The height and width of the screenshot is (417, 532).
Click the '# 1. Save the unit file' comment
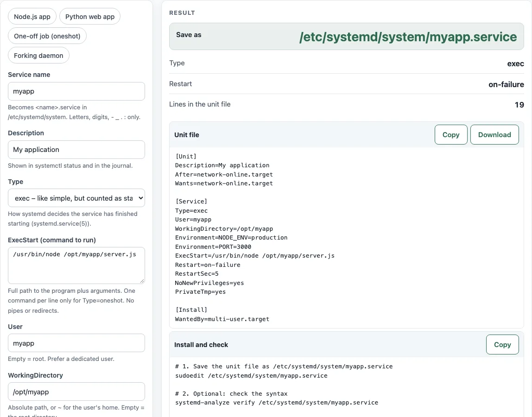point(284,366)
